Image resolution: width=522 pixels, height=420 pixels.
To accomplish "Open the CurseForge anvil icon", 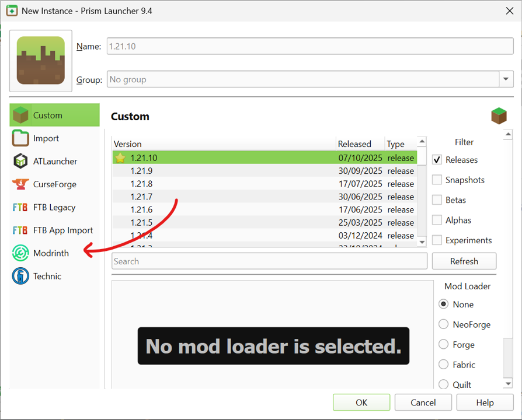I will pyautogui.click(x=20, y=184).
